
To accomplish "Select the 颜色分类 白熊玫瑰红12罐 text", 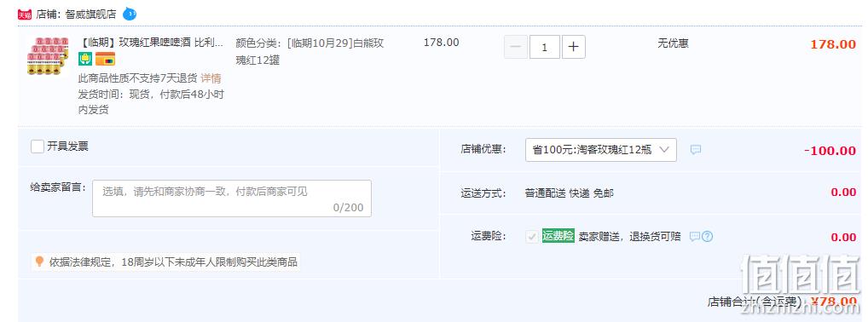I will click(310, 51).
